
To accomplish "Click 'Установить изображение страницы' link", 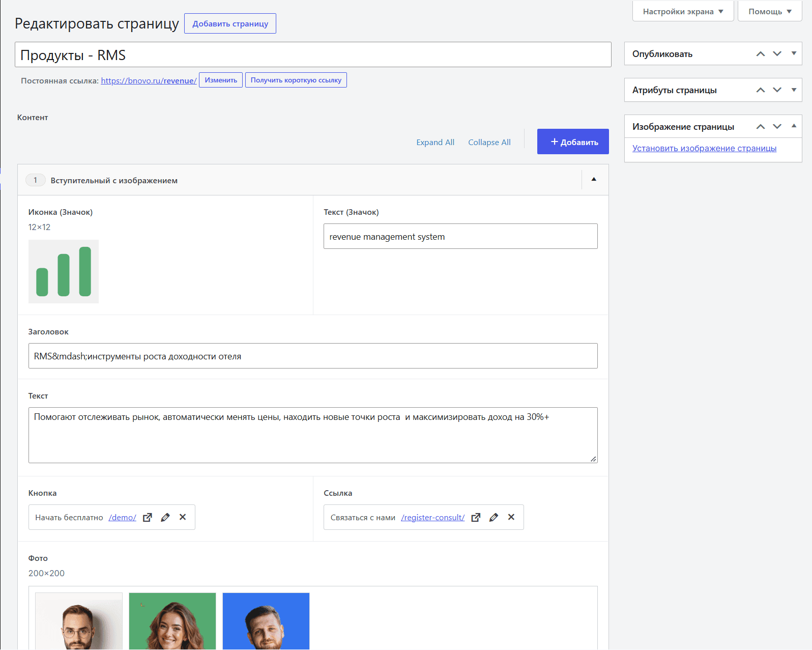I will click(x=704, y=148).
